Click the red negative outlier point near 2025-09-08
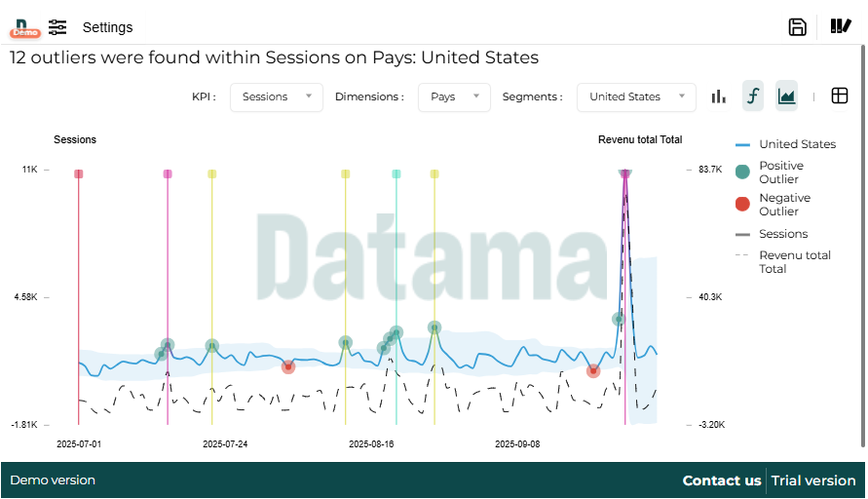Screen dimensions: 868x499 pos(593,370)
